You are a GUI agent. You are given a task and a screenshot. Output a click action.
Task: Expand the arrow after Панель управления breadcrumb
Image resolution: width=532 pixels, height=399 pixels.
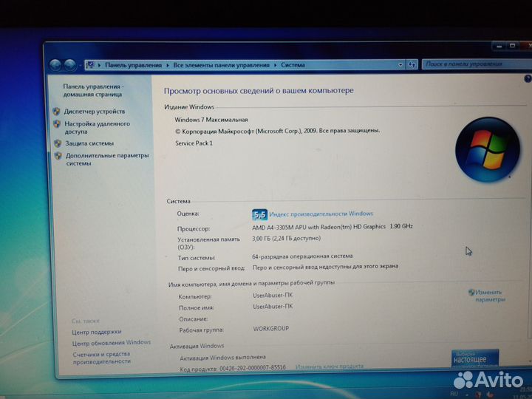click(x=168, y=65)
